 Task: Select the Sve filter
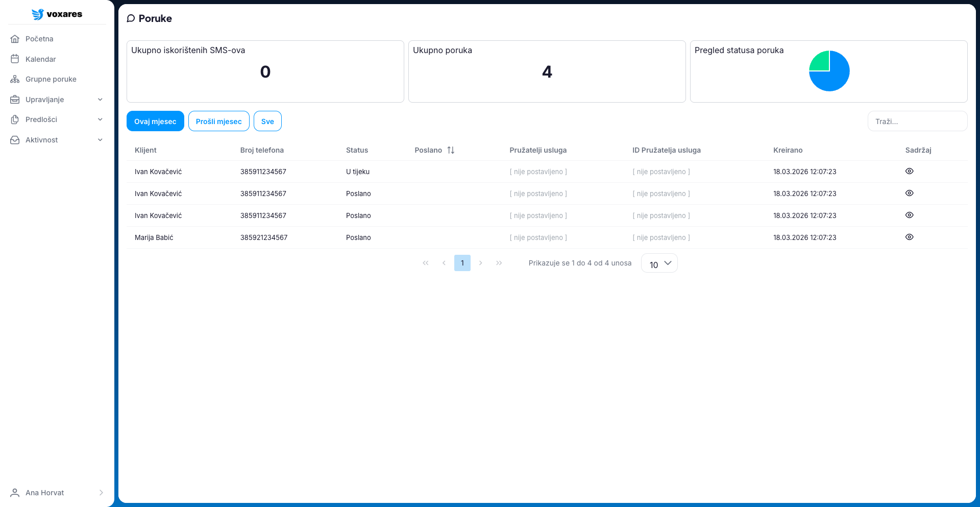267,122
